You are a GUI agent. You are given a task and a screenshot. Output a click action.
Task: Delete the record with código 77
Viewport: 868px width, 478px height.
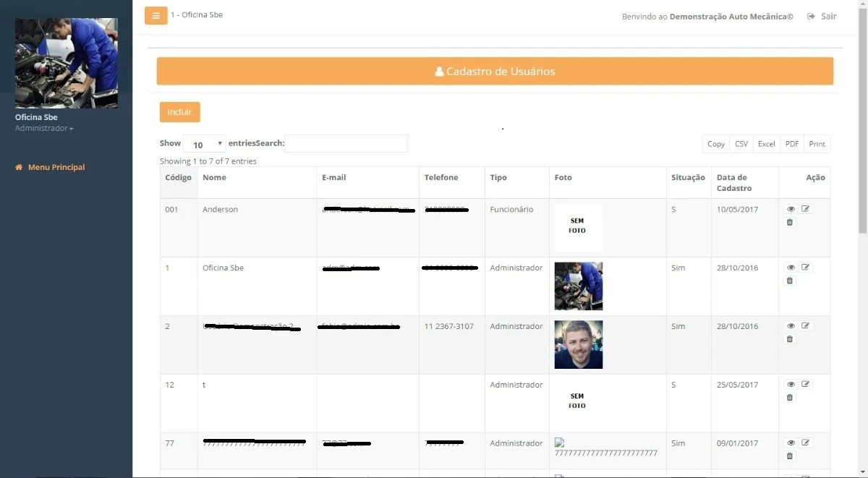pos(790,456)
